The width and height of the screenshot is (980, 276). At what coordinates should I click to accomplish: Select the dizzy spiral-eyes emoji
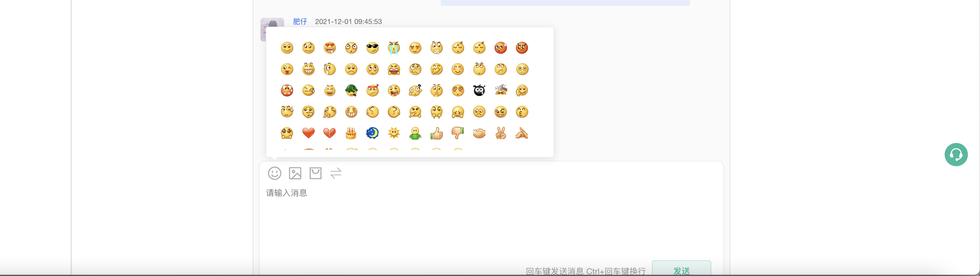458,90
